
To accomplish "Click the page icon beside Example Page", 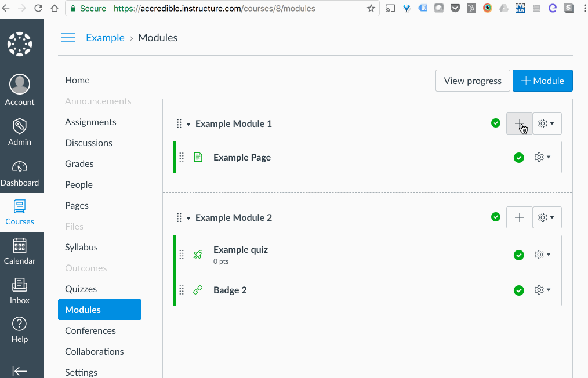I will 198,157.
